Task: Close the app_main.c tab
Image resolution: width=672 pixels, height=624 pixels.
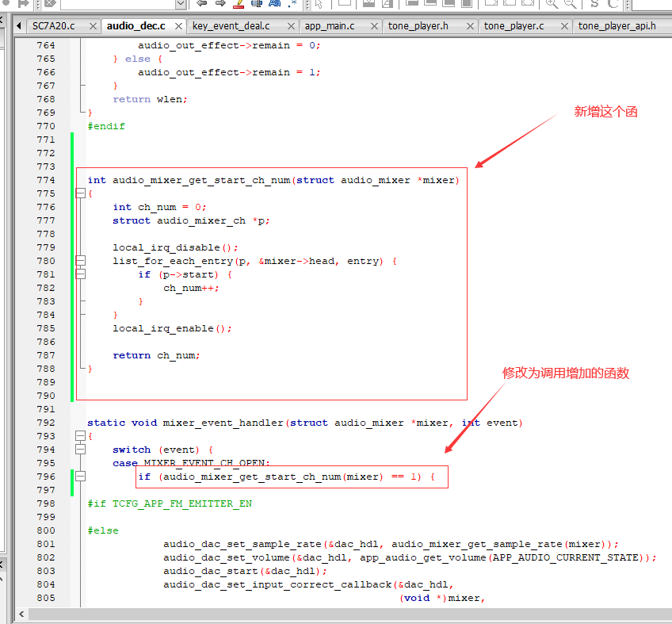Action: (374, 27)
